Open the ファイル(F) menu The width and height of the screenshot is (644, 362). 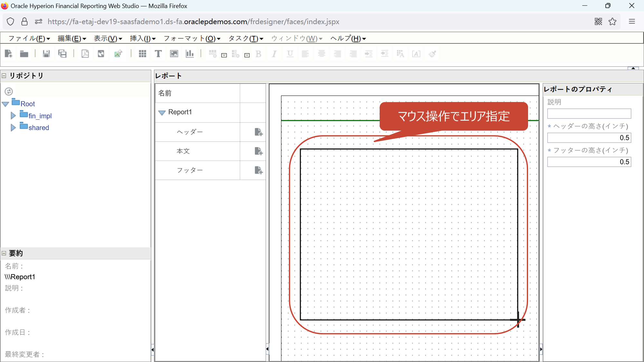29,39
